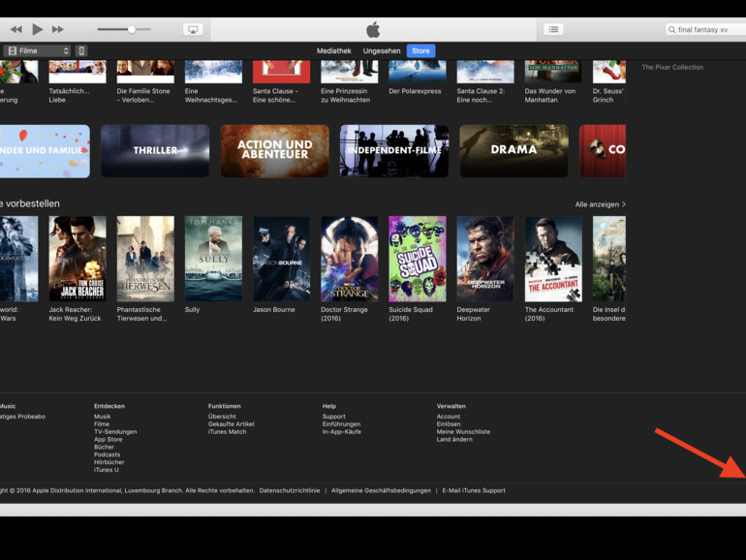Open the TV-Sendungen footer link
Screen dimensions: 746x560
click(115, 431)
